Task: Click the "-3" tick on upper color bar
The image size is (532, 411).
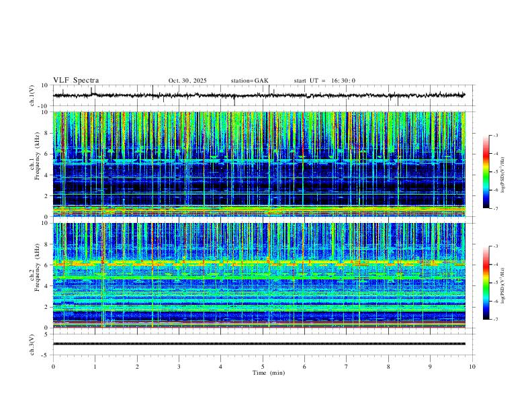Action: (x=495, y=135)
